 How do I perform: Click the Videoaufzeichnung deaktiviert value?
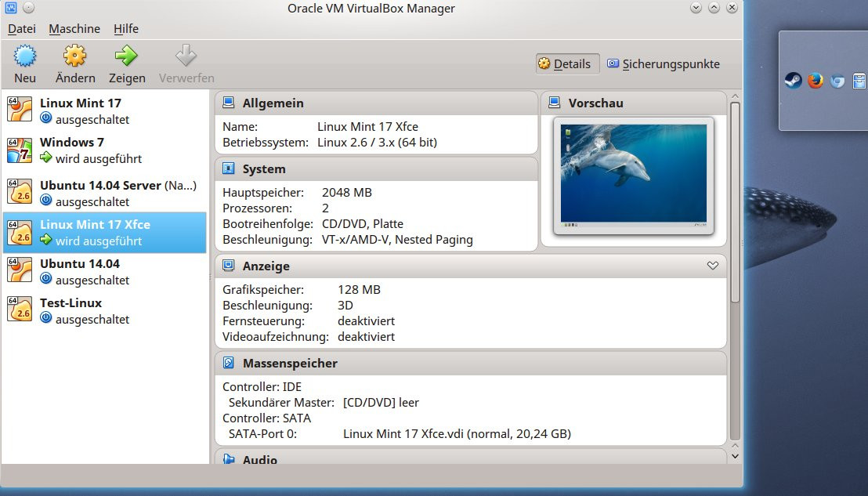click(366, 337)
